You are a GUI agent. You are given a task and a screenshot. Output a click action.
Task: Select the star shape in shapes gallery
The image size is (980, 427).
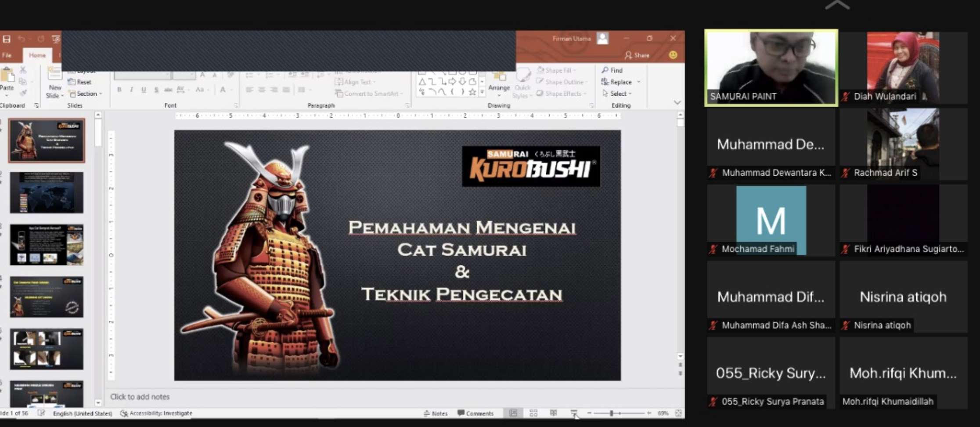(472, 92)
